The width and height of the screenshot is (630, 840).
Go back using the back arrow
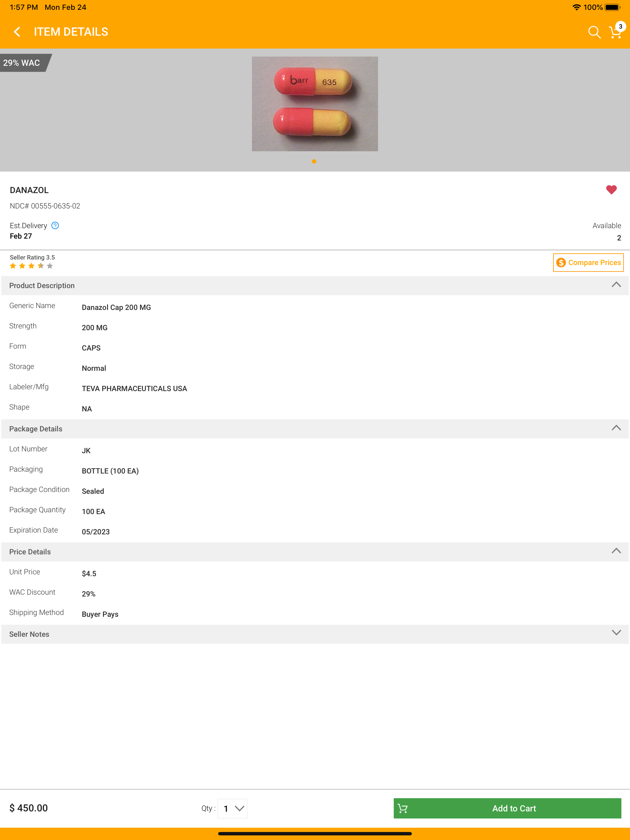coord(17,32)
